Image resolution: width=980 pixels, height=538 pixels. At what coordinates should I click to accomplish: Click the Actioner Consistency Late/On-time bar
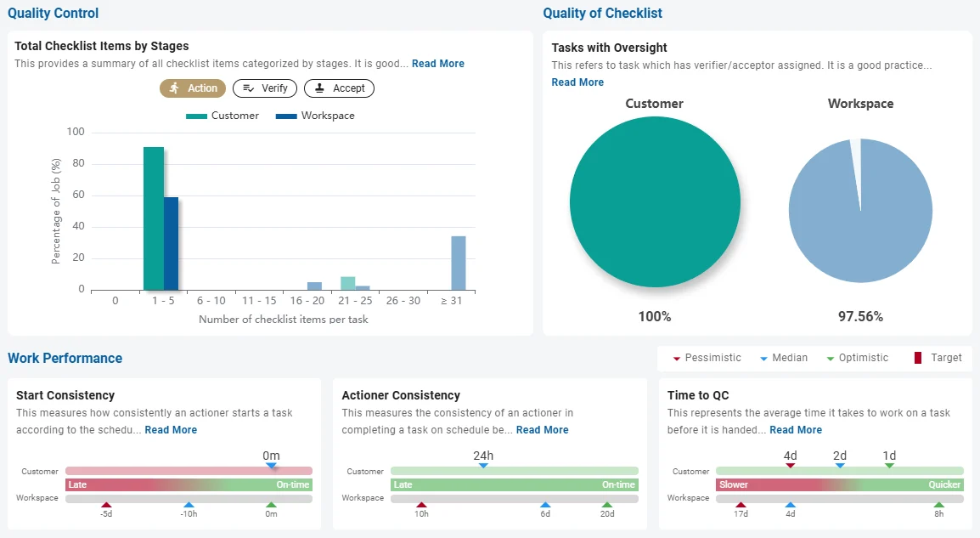coord(515,484)
